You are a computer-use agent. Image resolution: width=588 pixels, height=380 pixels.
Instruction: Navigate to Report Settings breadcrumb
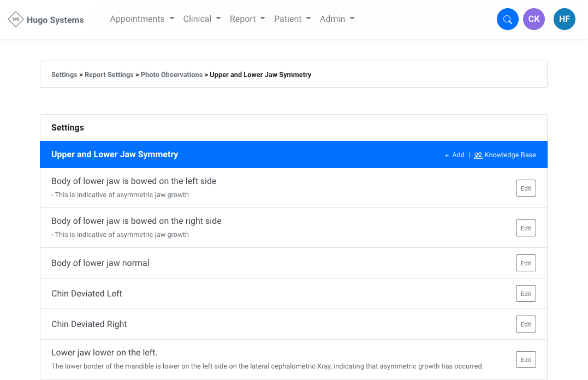[x=109, y=75]
